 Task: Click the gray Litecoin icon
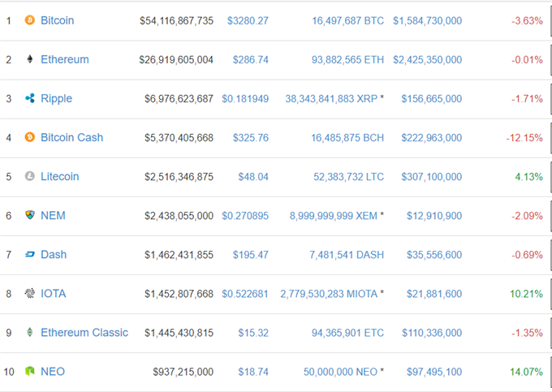coord(29,176)
